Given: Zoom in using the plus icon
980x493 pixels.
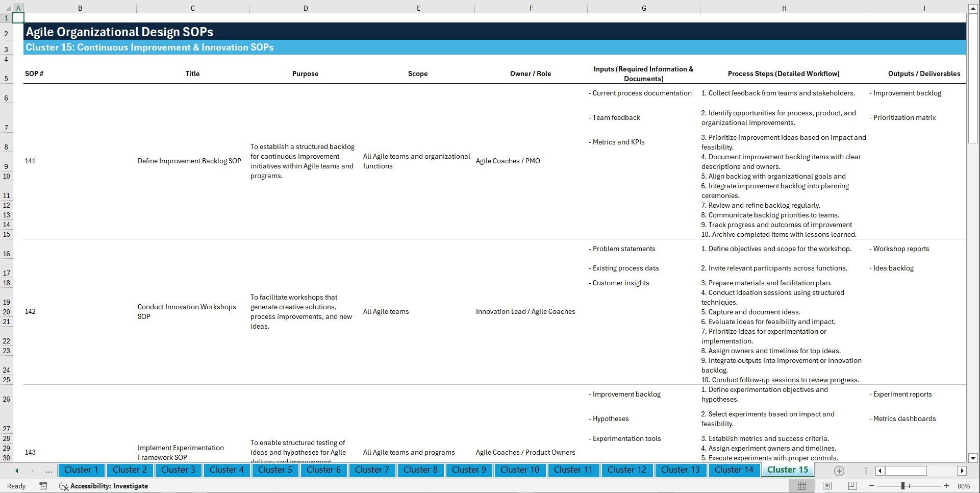Looking at the screenshot, I should pyautogui.click(x=947, y=486).
